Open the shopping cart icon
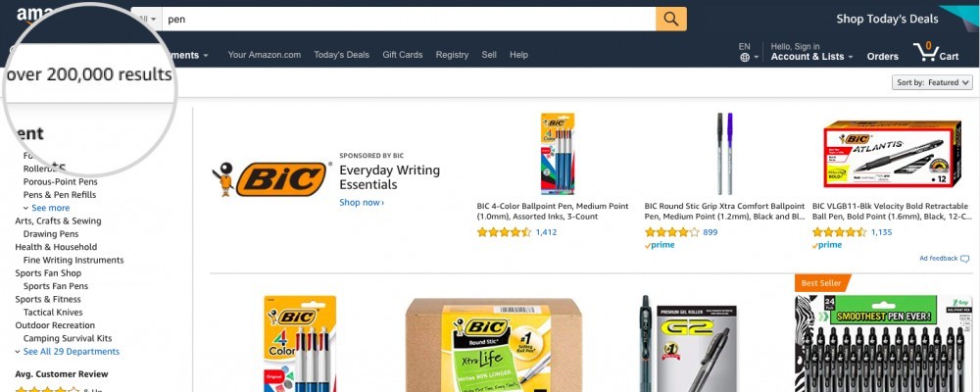The width and height of the screenshot is (980, 392). [925, 51]
